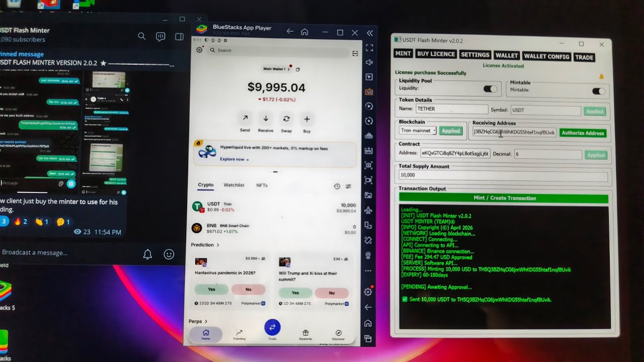Open the MINT tab in Flash Minter

[403, 54]
